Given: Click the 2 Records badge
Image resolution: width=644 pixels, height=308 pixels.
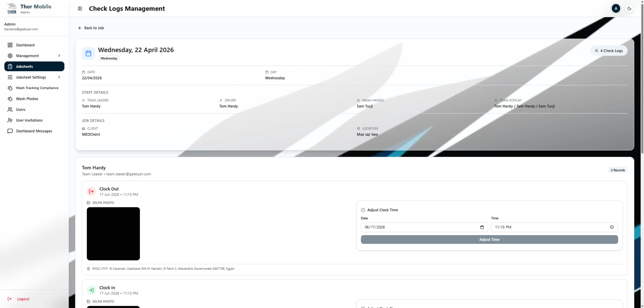Looking at the screenshot, I should coord(618,170).
